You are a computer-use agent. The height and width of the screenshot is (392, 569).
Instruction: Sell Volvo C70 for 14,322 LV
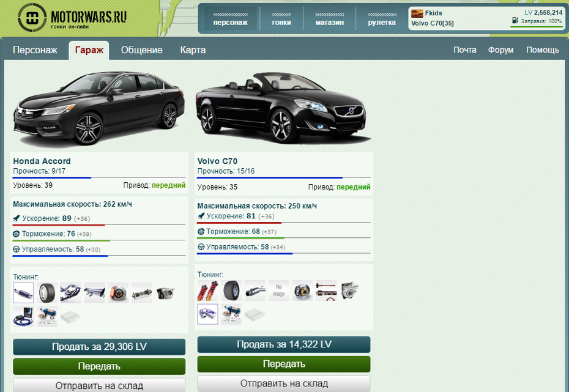pyautogui.click(x=284, y=344)
